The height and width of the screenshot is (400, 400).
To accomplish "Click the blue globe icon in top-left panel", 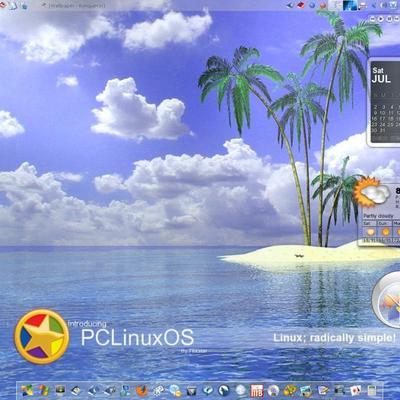I will [24, 6].
